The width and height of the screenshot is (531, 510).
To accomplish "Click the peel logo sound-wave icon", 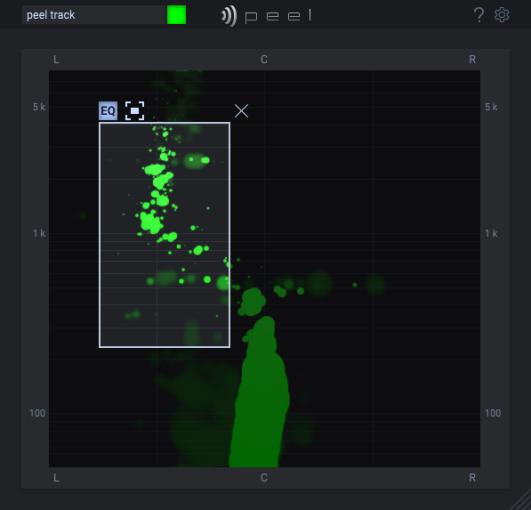I will tap(229, 16).
